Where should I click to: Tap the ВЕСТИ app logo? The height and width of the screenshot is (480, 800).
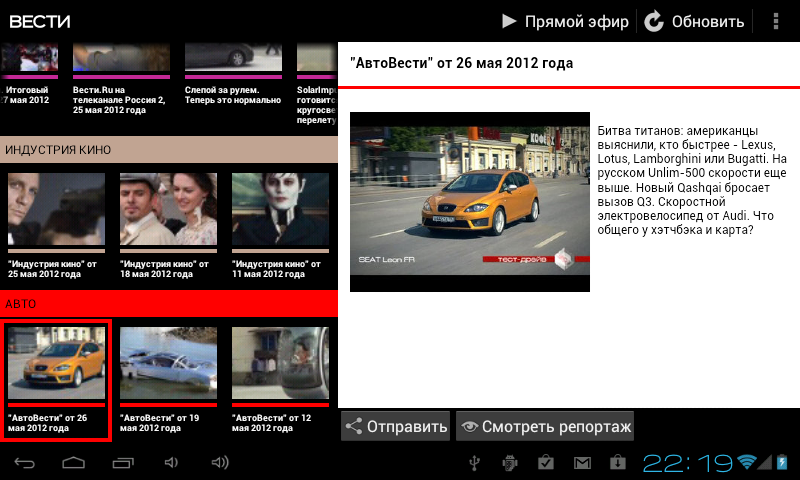40,21
